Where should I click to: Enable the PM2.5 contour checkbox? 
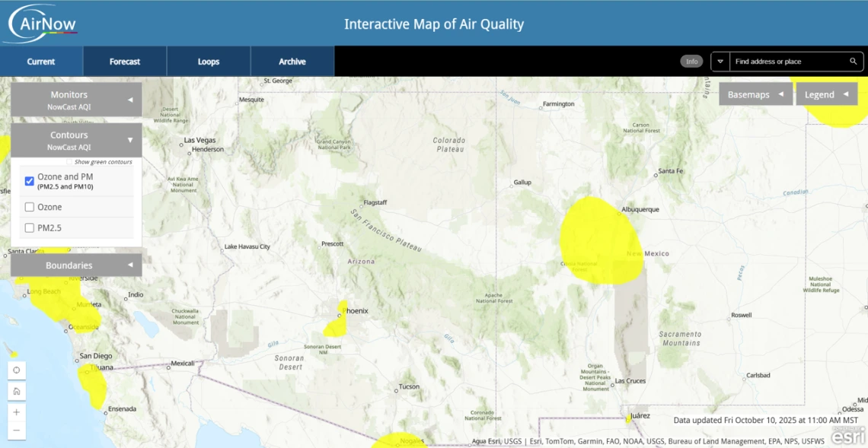click(30, 227)
